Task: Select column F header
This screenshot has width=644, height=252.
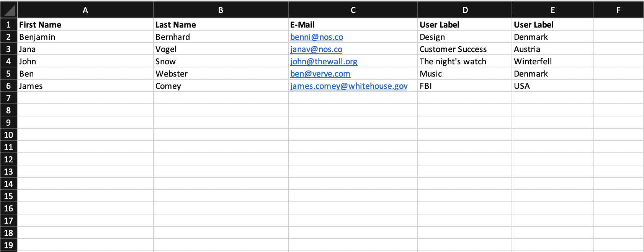Action: [619, 10]
